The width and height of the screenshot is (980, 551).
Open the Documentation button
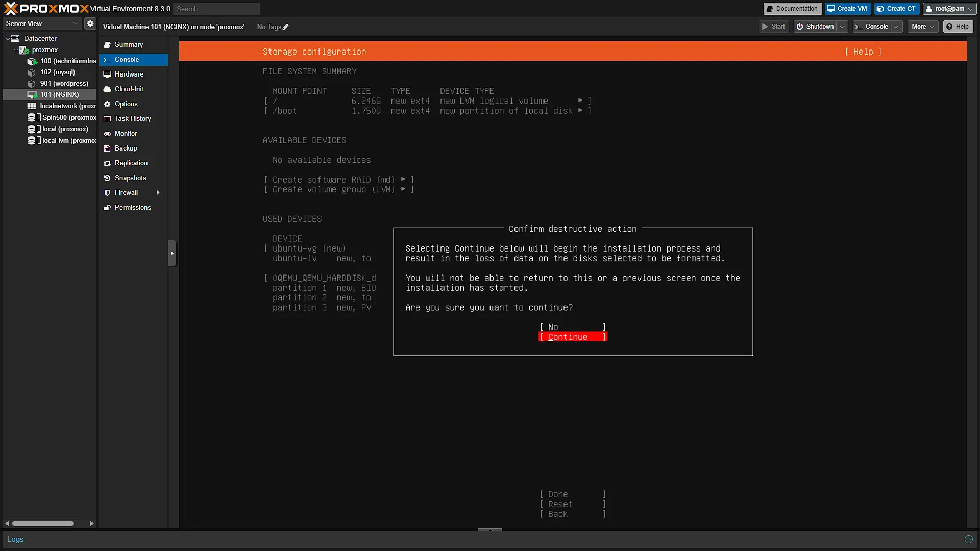click(792, 9)
